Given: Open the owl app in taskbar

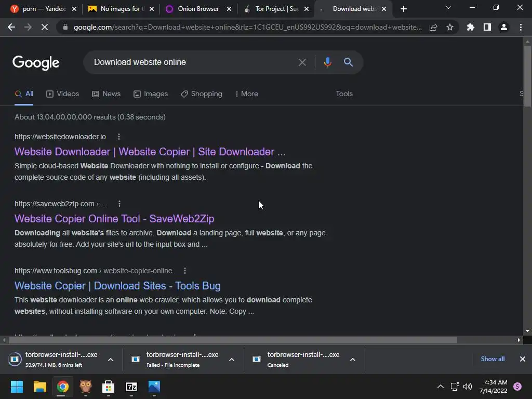Looking at the screenshot, I should click(86, 387).
